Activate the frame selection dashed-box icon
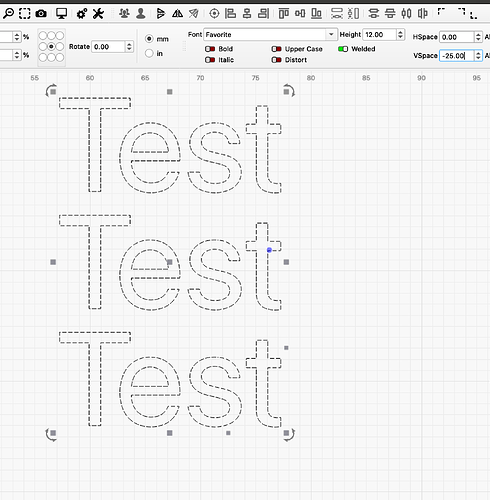 25,13
